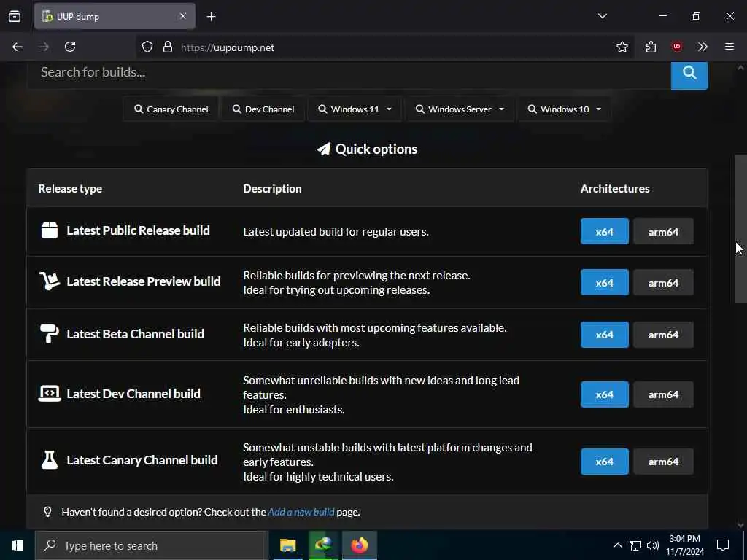This screenshot has width=747, height=560.
Task: Click the Description column header
Action: pyautogui.click(x=272, y=189)
